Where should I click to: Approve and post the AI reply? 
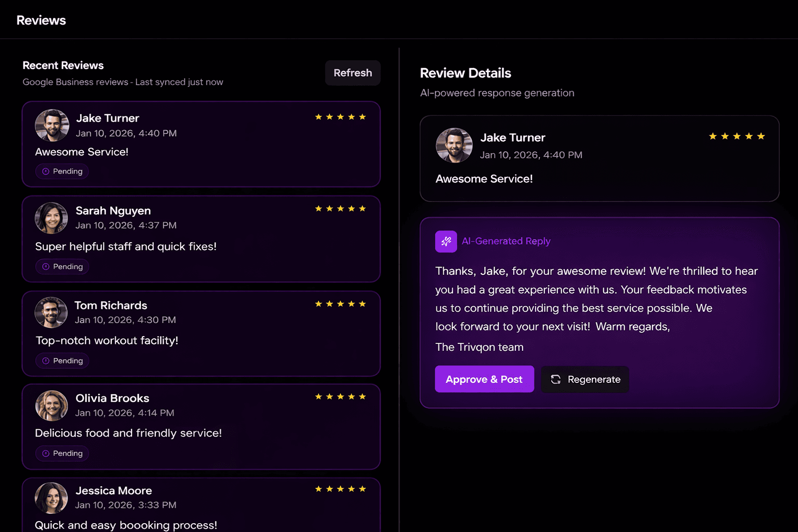(484, 379)
